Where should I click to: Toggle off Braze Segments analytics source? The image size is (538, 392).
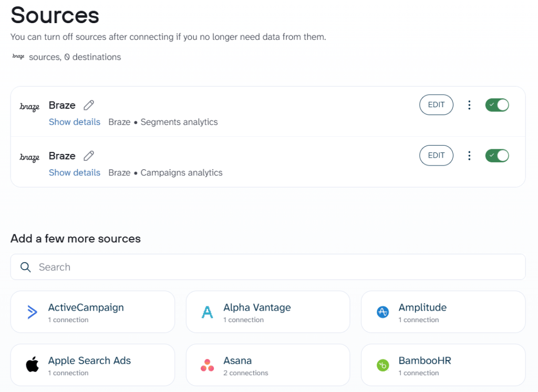[x=497, y=105]
